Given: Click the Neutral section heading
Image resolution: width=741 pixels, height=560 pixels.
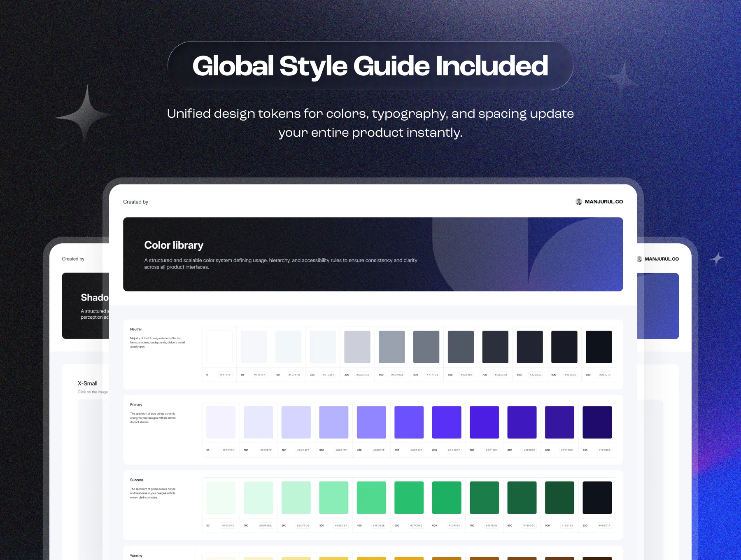Looking at the screenshot, I should 136,329.
